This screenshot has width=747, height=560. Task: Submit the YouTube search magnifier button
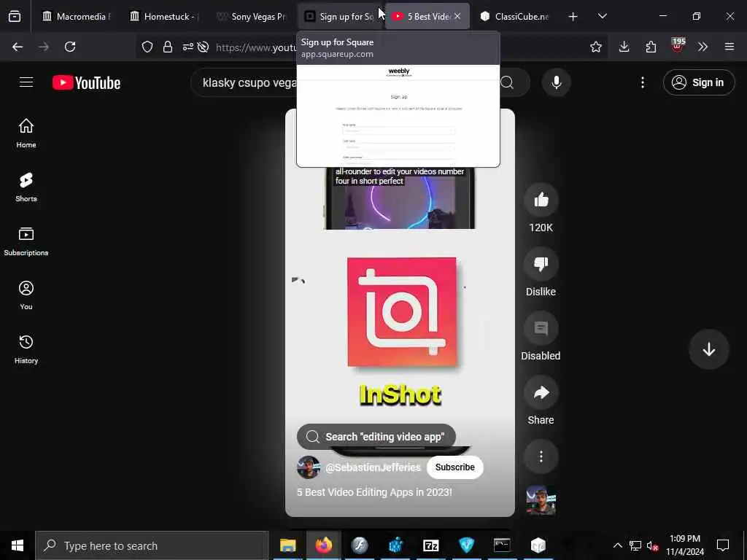coord(508,83)
